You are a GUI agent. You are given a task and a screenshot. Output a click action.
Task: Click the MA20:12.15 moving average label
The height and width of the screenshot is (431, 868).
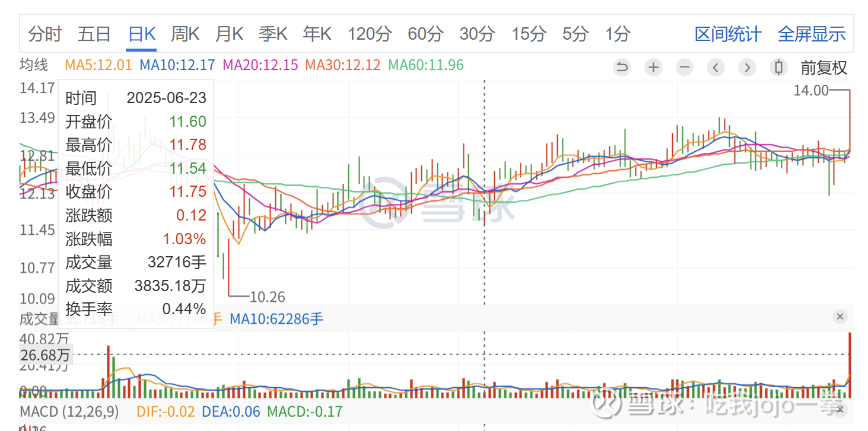point(260,65)
